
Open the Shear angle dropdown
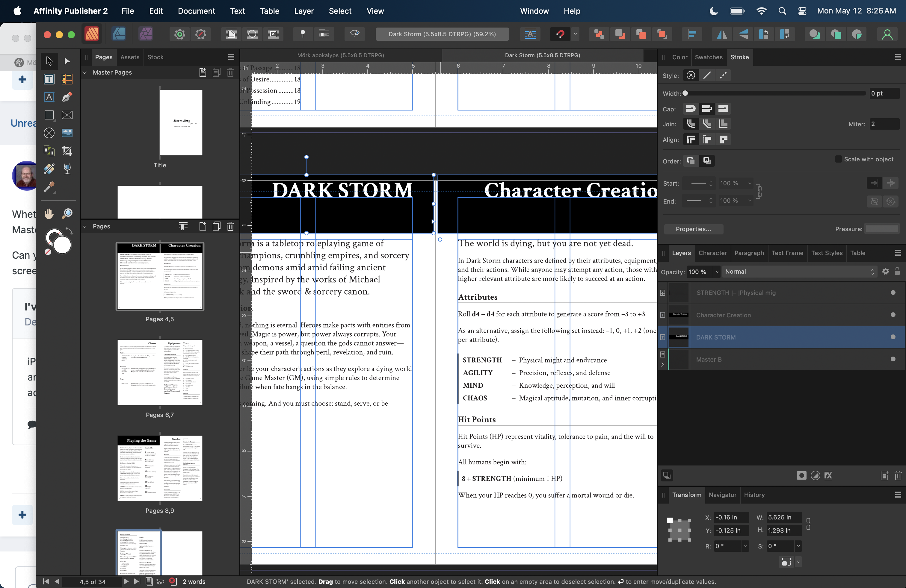click(x=798, y=546)
